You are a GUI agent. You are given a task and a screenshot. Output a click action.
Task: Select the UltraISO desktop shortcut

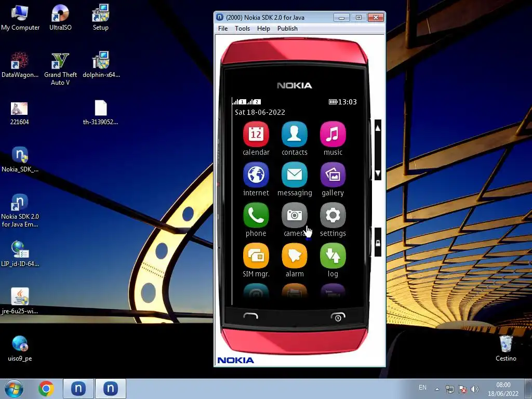coord(60,18)
